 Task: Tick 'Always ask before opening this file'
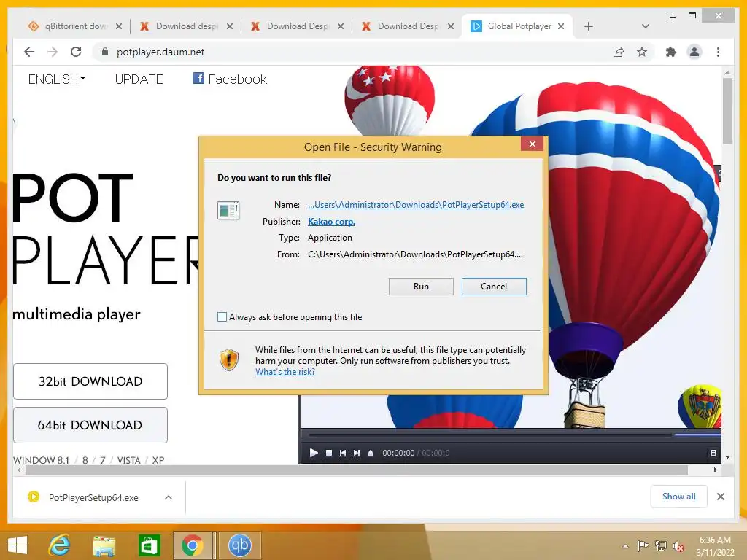(x=222, y=316)
